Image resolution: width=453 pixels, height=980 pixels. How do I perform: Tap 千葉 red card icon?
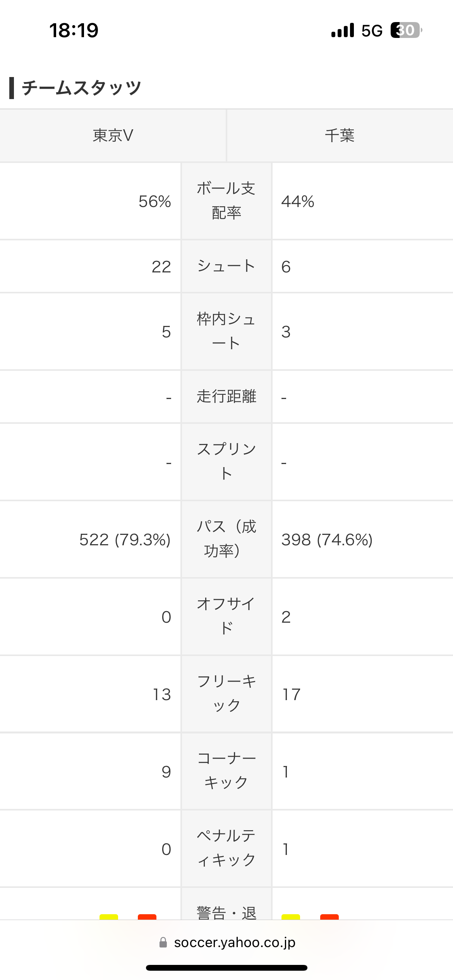tap(329, 917)
